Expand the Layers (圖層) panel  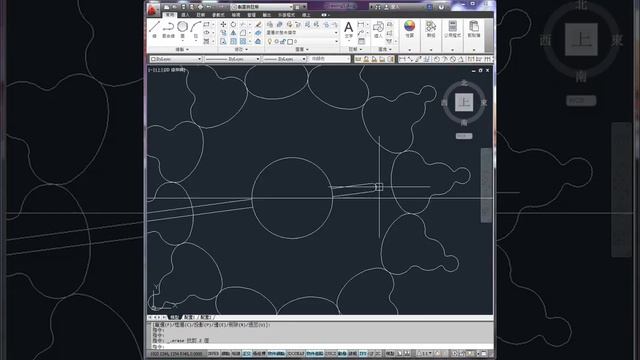[302, 49]
